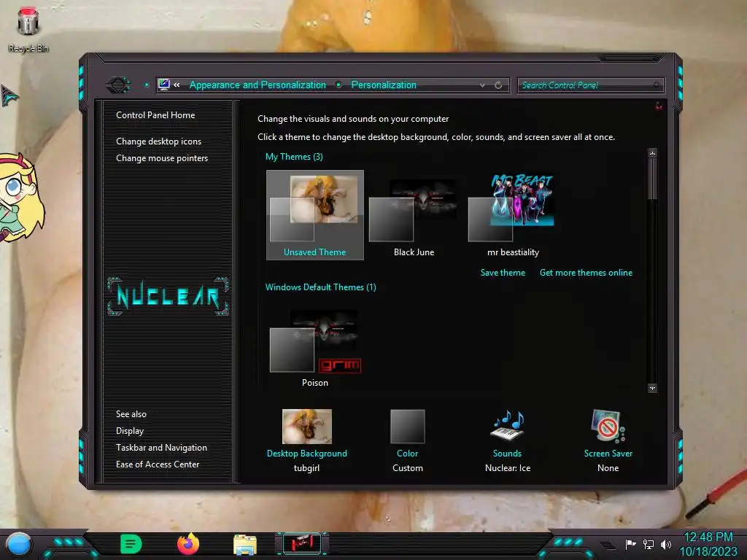
Task: Click the 'None' screen saver text
Action: point(608,468)
